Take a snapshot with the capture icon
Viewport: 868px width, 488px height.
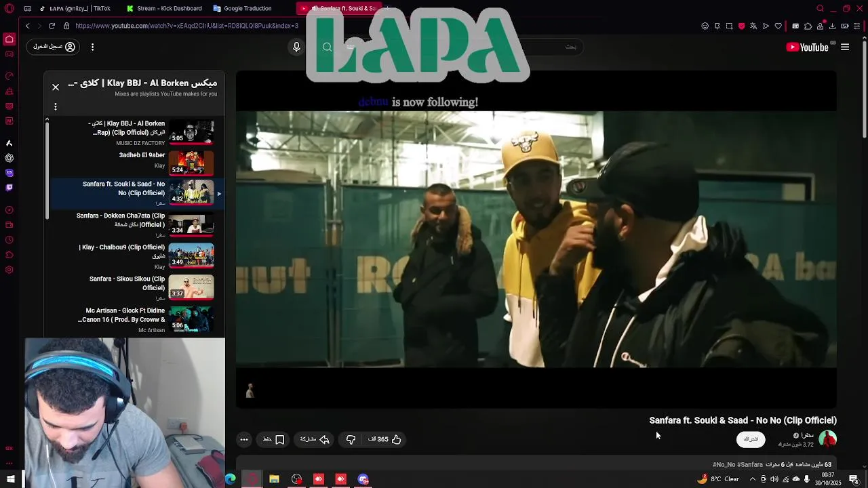click(729, 26)
